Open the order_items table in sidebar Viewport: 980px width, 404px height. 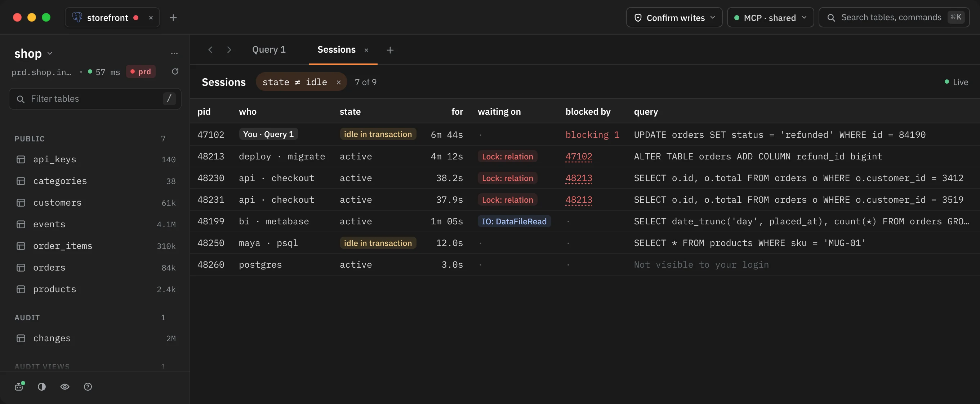point(95,246)
